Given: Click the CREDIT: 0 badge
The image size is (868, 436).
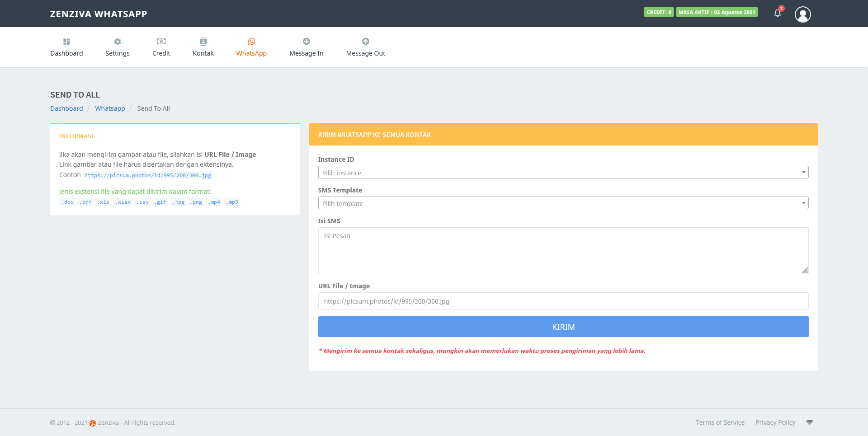Looking at the screenshot, I should click(x=659, y=12).
